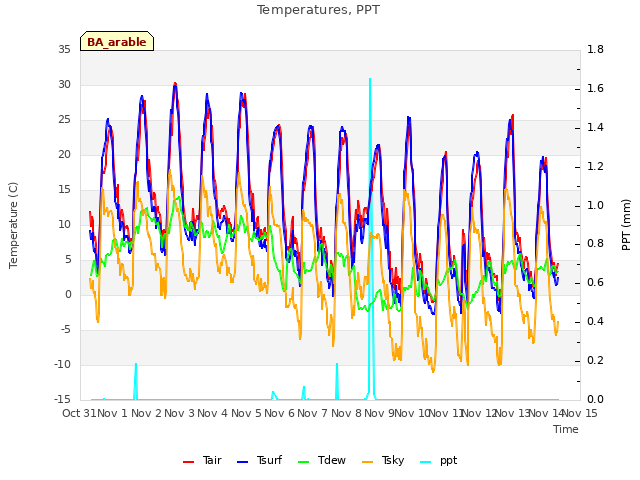Image resolution: width=640 pixels, height=480 pixels.
Task: Click the 35 temperature axis label
Action: (x=64, y=50)
